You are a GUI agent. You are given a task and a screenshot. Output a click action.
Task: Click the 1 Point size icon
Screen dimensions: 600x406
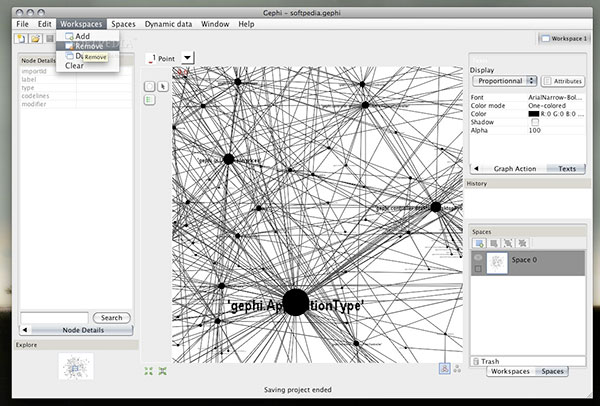click(x=152, y=58)
